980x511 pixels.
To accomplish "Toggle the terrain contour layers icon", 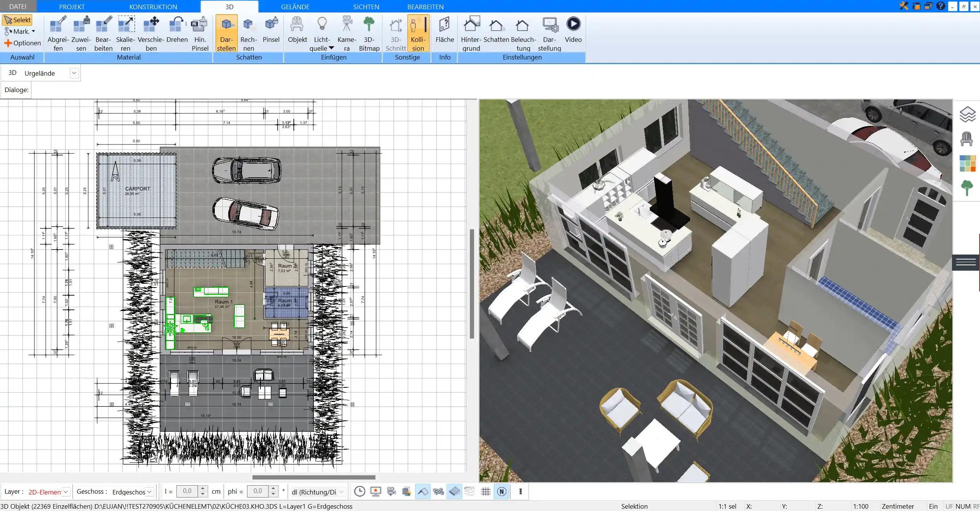I will pyautogui.click(x=469, y=491).
